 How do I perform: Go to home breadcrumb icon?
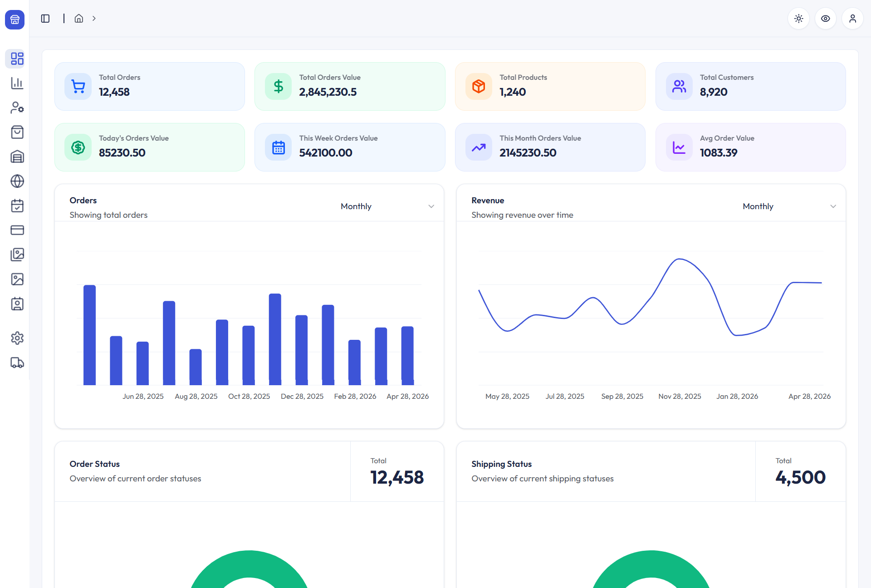coord(79,19)
